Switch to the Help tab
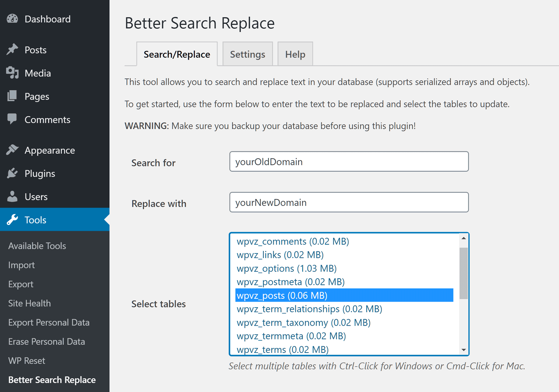The image size is (559, 392). click(295, 54)
